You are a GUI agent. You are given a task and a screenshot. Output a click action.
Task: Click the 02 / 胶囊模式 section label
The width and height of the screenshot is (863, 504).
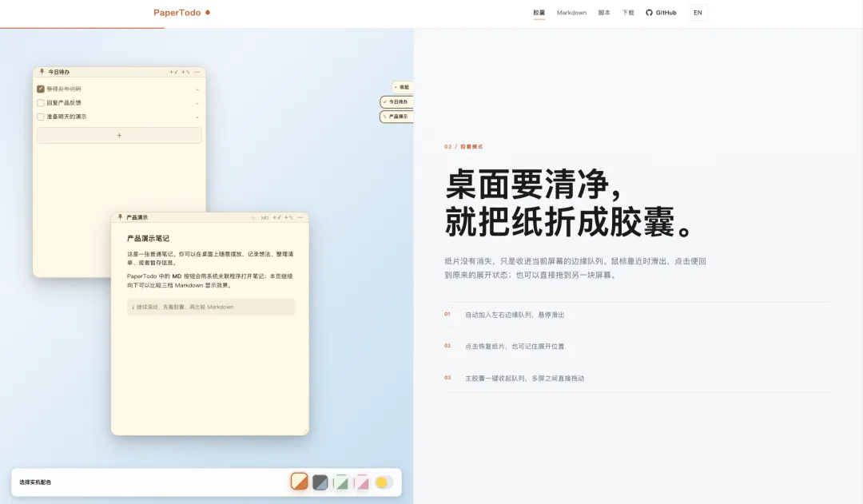(x=463, y=147)
